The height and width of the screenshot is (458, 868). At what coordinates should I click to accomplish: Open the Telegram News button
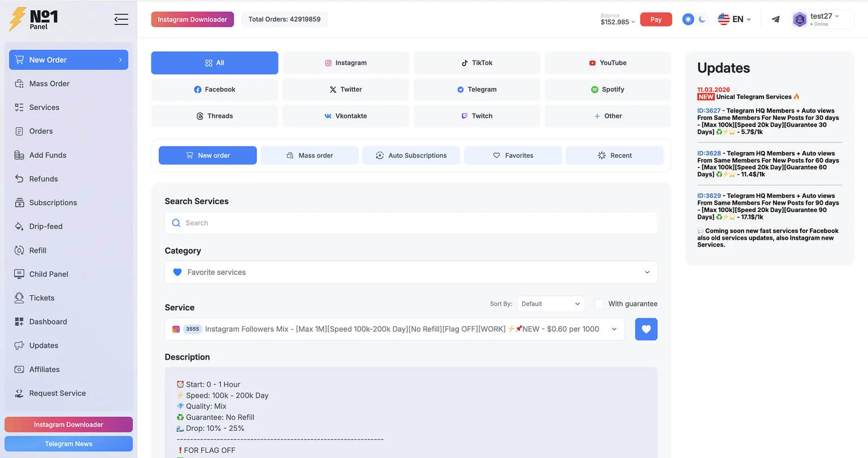coord(68,444)
